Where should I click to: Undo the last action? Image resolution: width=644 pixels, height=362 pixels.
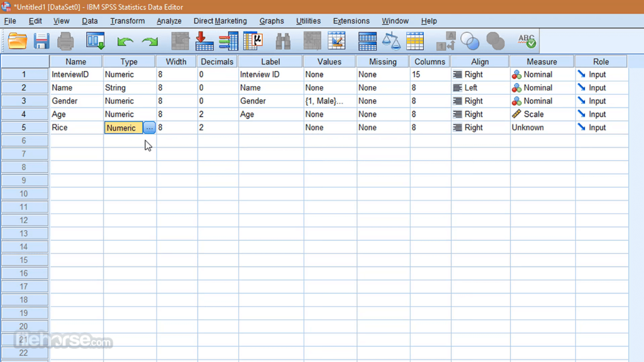click(x=125, y=41)
